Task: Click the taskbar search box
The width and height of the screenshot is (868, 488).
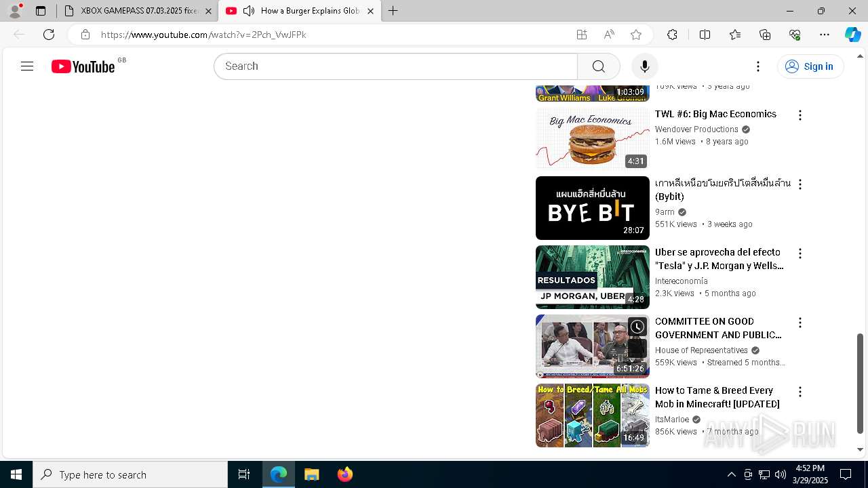Action: coord(130,474)
